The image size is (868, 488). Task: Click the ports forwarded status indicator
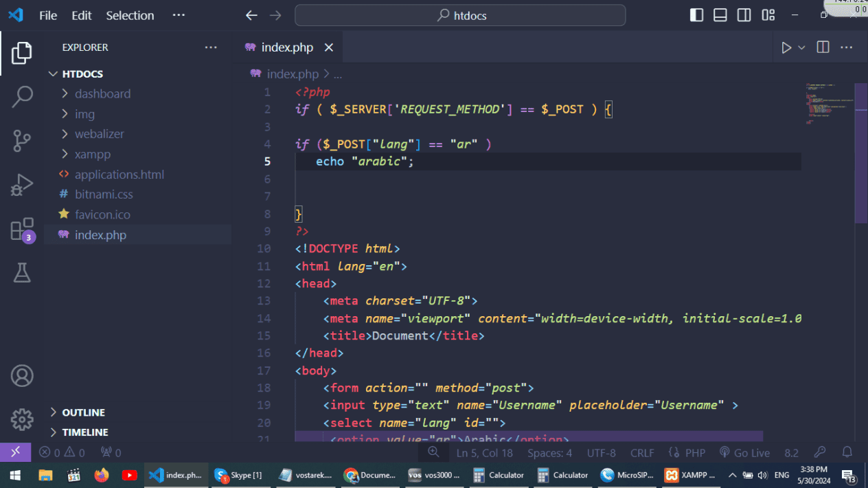(111, 453)
